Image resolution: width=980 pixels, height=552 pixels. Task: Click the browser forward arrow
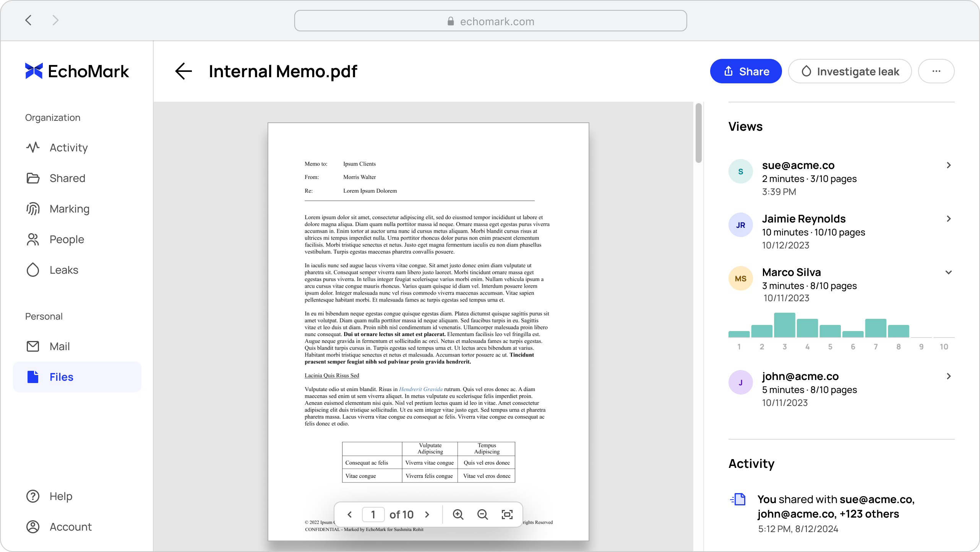tap(55, 20)
